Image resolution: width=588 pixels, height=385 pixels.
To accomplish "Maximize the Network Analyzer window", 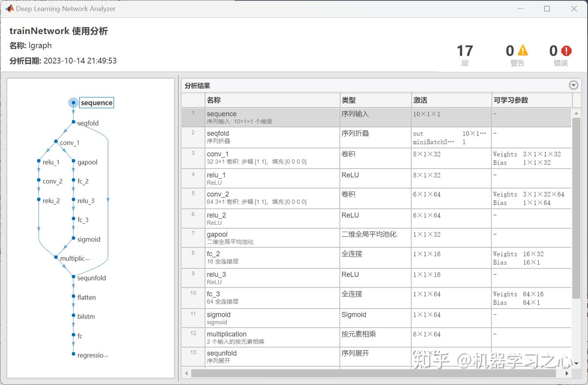I will tap(547, 9).
